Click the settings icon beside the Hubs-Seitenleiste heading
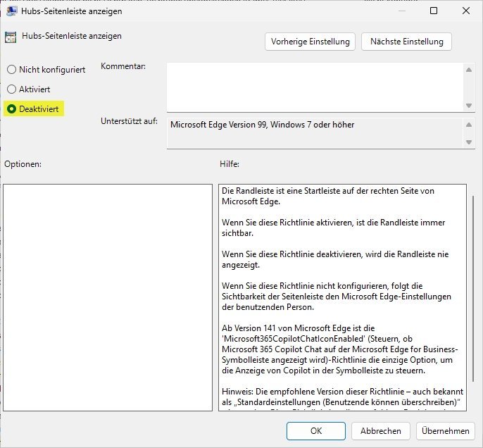Viewport: 483px width, 448px height. (x=11, y=38)
